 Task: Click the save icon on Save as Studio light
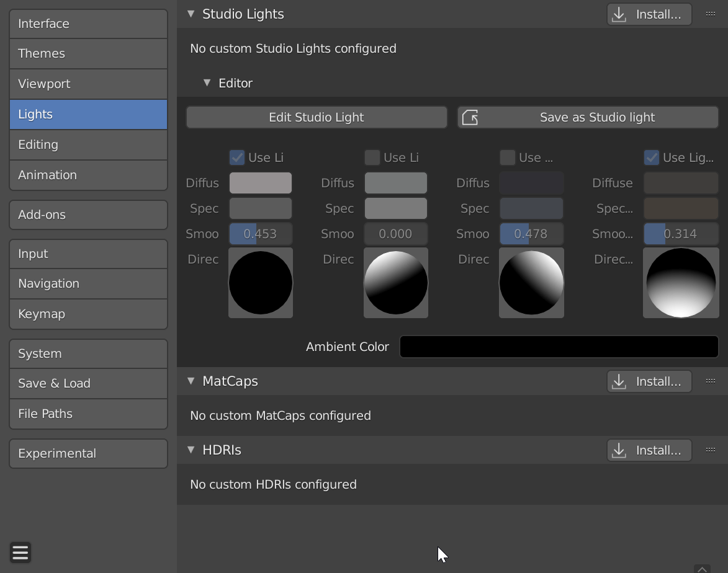pyautogui.click(x=469, y=117)
